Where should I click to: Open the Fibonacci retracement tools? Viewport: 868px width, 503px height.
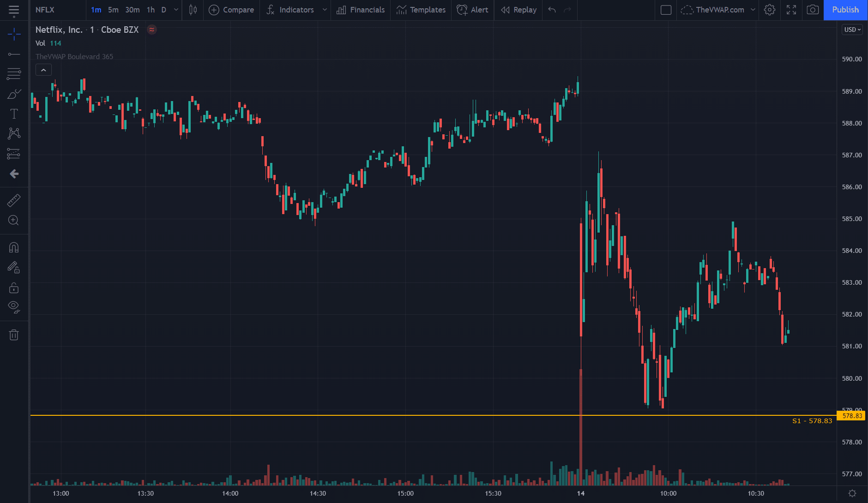[x=14, y=74]
